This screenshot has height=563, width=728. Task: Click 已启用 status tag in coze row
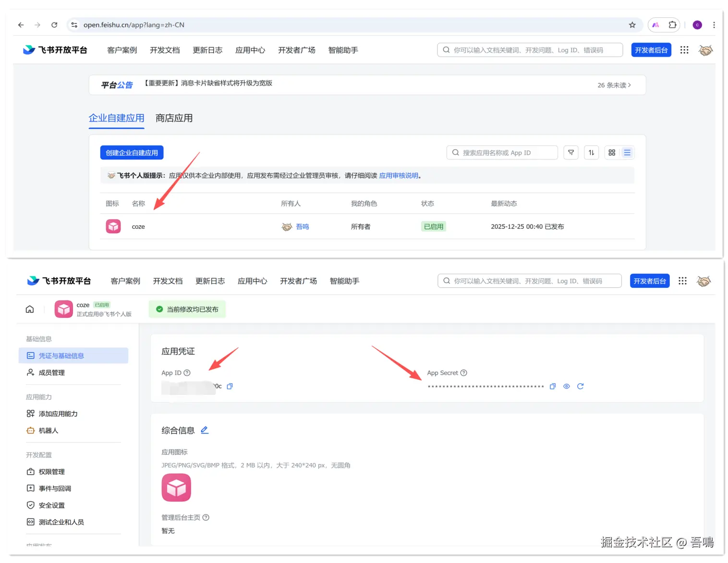[x=434, y=227]
